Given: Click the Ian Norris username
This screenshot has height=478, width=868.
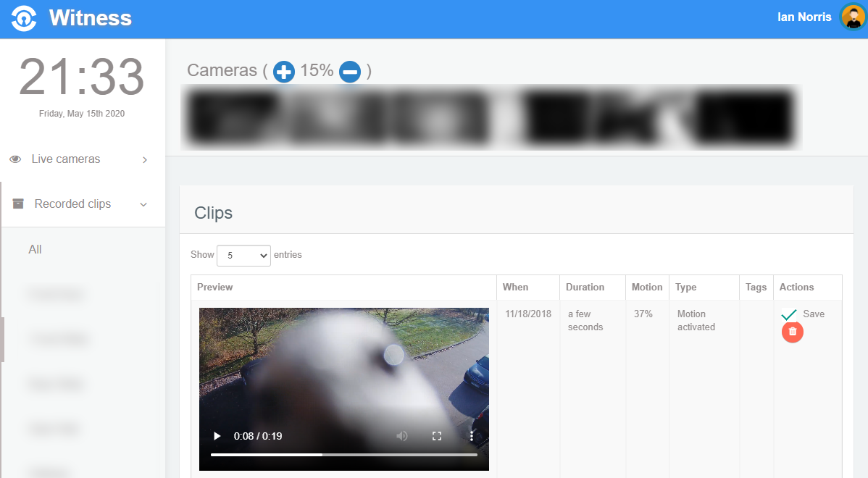Looking at the screenshot, I should 804,17.
